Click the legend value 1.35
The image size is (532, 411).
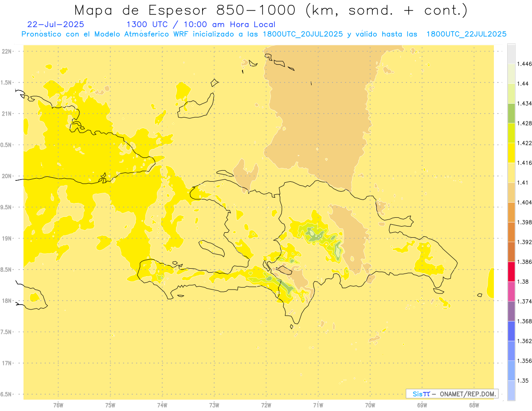(x=522, y=380)
